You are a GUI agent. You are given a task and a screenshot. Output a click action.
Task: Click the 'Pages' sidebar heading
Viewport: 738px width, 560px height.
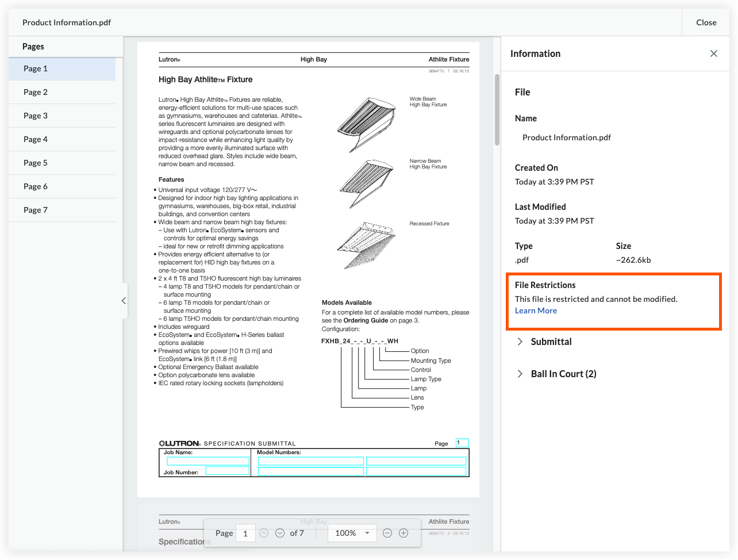click(33, 47)
